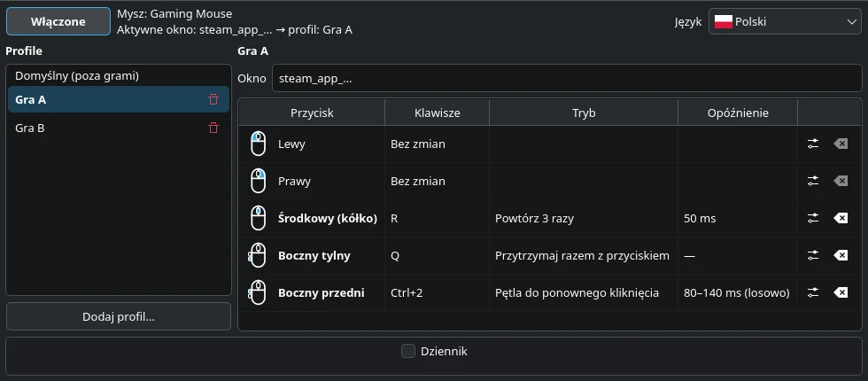This screenshot has height=381, width=868.
Task: Click the Boczny przedni button name
Action: pyautogui.click(x=321, y=292)
